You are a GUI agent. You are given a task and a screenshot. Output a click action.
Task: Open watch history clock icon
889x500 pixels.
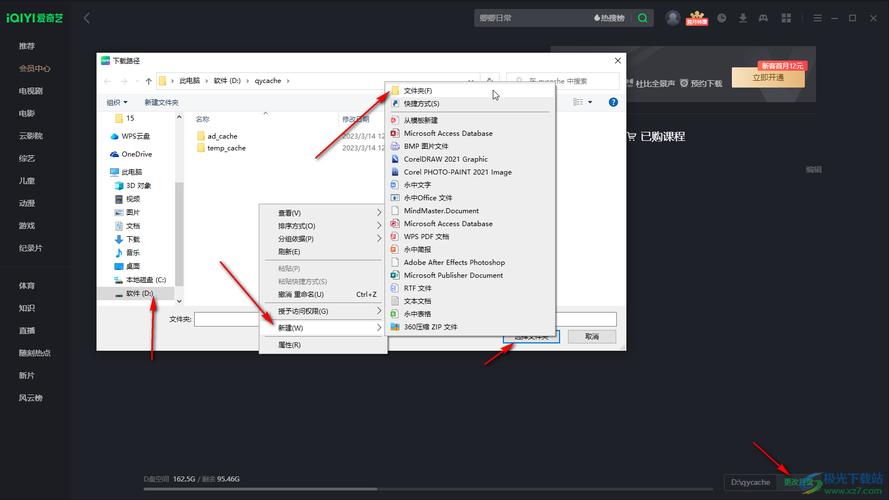pyautogui.click(x=722, y=18)
